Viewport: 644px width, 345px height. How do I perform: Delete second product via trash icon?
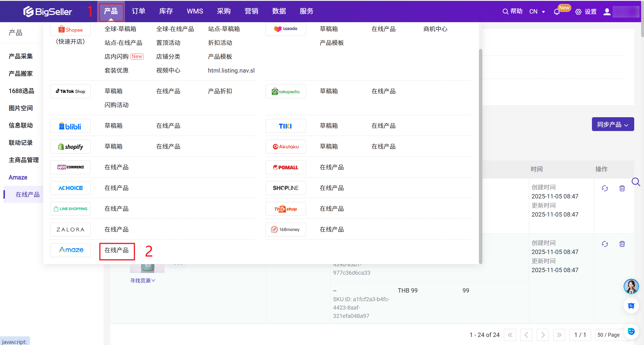click(x=622, y=244)
